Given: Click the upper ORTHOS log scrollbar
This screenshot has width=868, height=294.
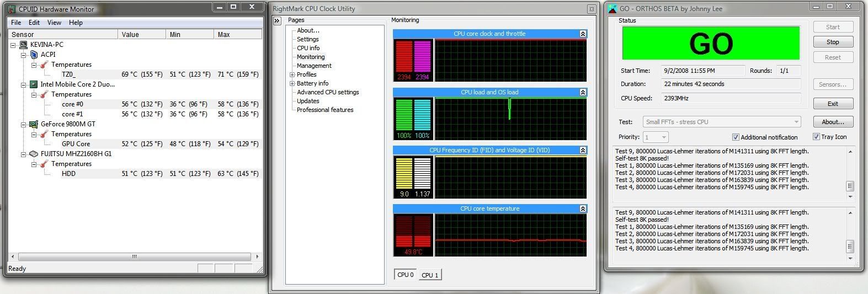Looking at the screenshot, I should click(850, 174).
